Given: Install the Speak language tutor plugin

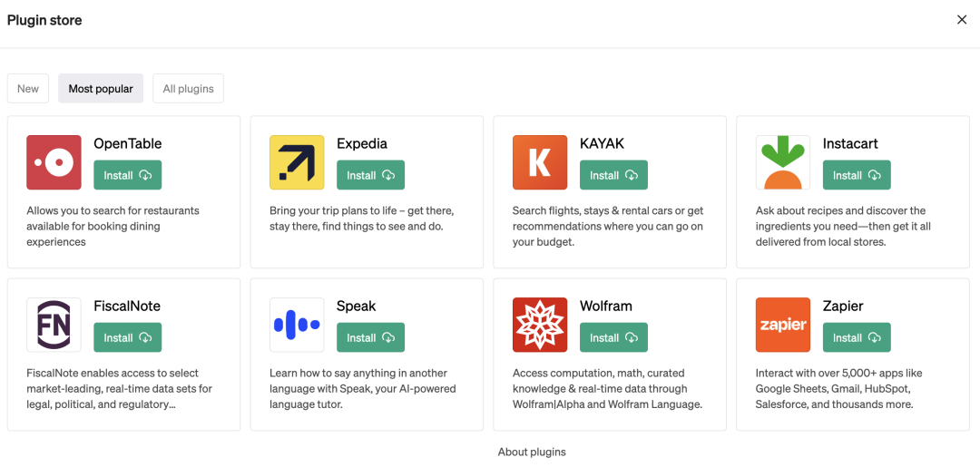Looking at the screenshot, I should pyautogui.click(x=370, y=337).
